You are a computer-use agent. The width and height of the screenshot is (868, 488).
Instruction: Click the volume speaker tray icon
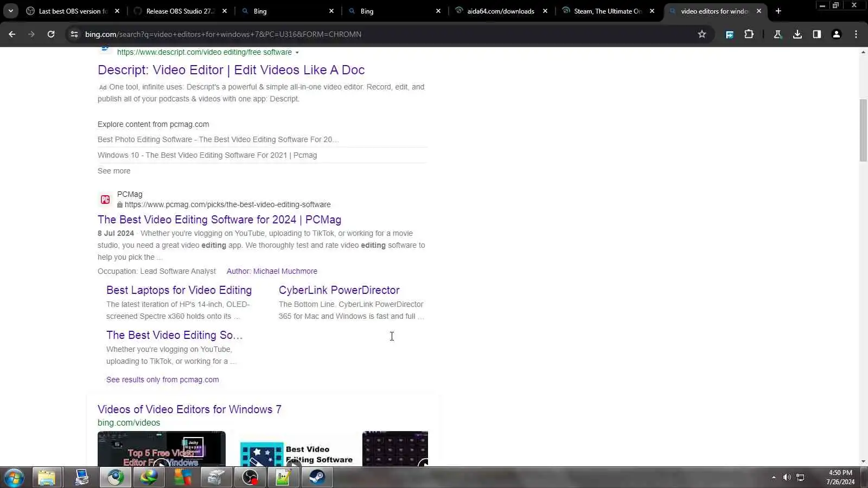coord(787,477)
